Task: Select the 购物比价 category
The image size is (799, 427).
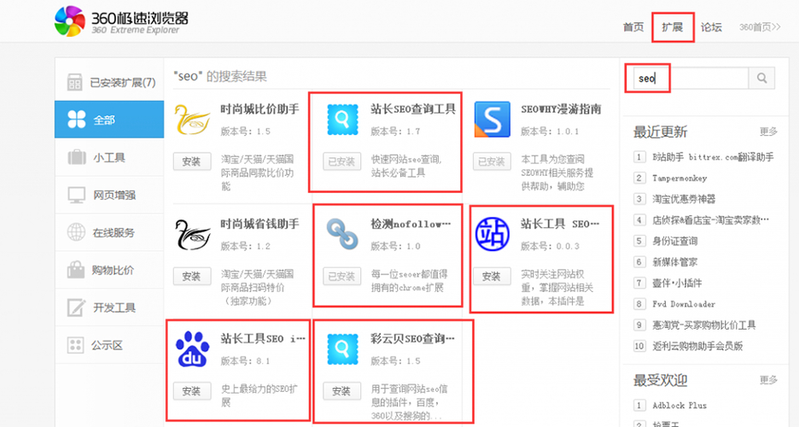Action: point(110,270)
